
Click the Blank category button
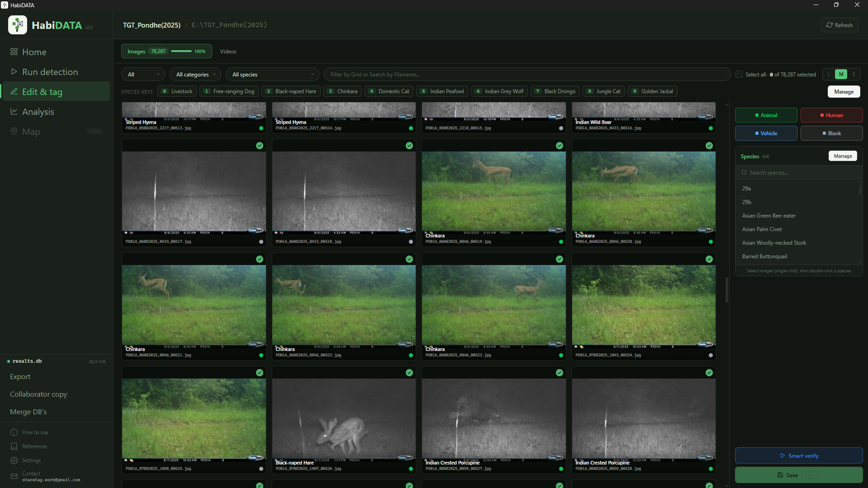(x=832, y=133)
